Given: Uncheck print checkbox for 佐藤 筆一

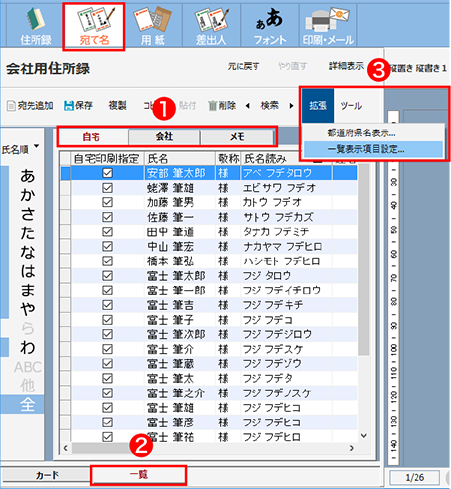Looking at the screenshot, I should 107,217.
